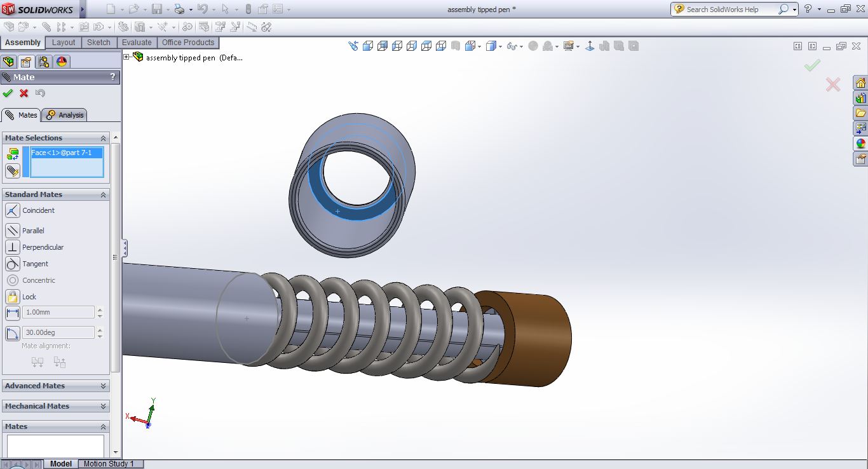The image size is (868, 469).
Task: Open SolidWorks Resources home icon in task pane
Action: click(860, 83)
